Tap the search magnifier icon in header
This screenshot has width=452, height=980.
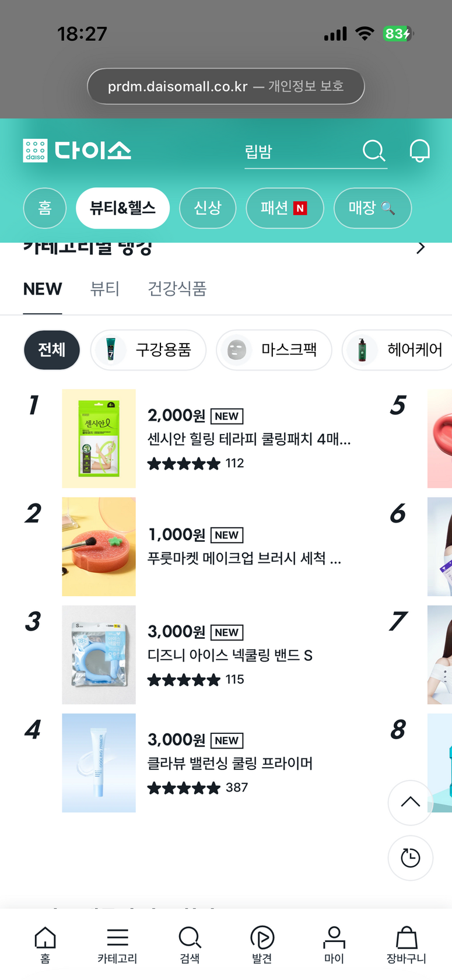374,150
